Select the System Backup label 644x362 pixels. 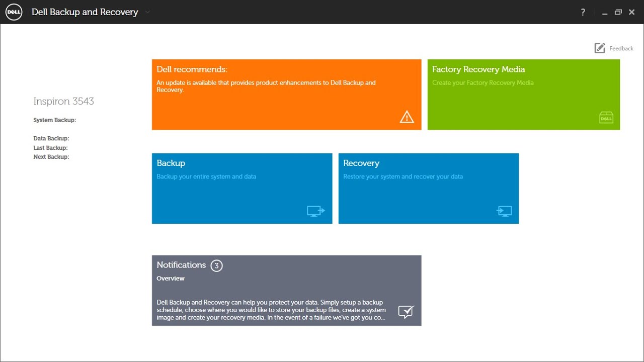click(55, 120)
